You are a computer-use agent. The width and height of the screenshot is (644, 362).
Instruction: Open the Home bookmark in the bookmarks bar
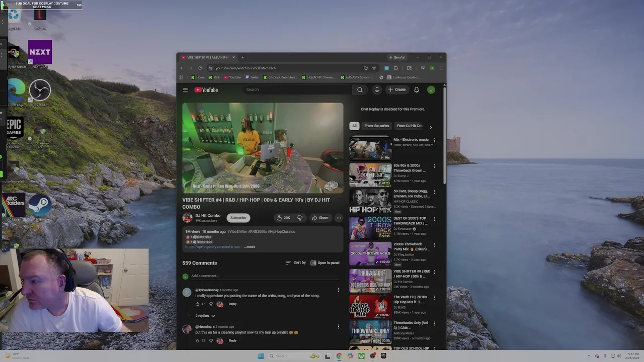pyautogui.click(x=198, y=77)
